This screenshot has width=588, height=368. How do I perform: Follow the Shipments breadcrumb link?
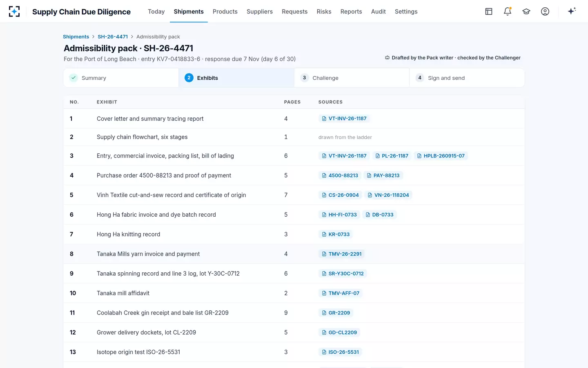click(76, 37)
